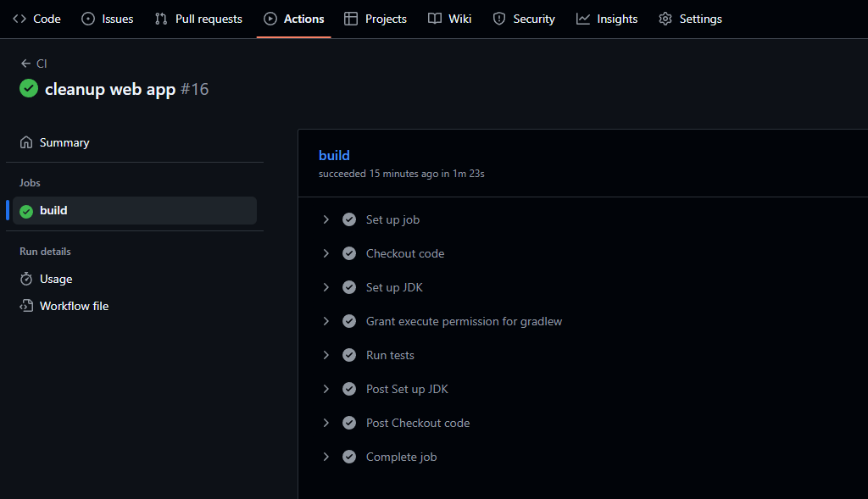Screen dimensions: 868x499
Task: Click the Usage stopwatch icon
Action: point(26,279)
